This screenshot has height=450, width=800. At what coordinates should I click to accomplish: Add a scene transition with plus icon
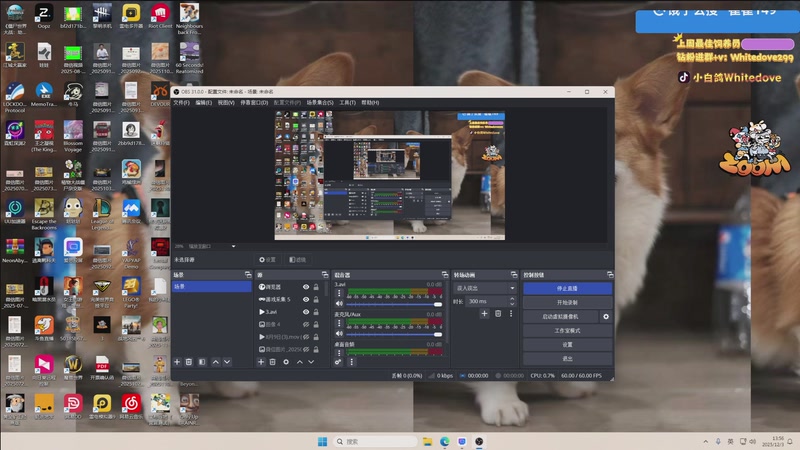tap(484, 313)
